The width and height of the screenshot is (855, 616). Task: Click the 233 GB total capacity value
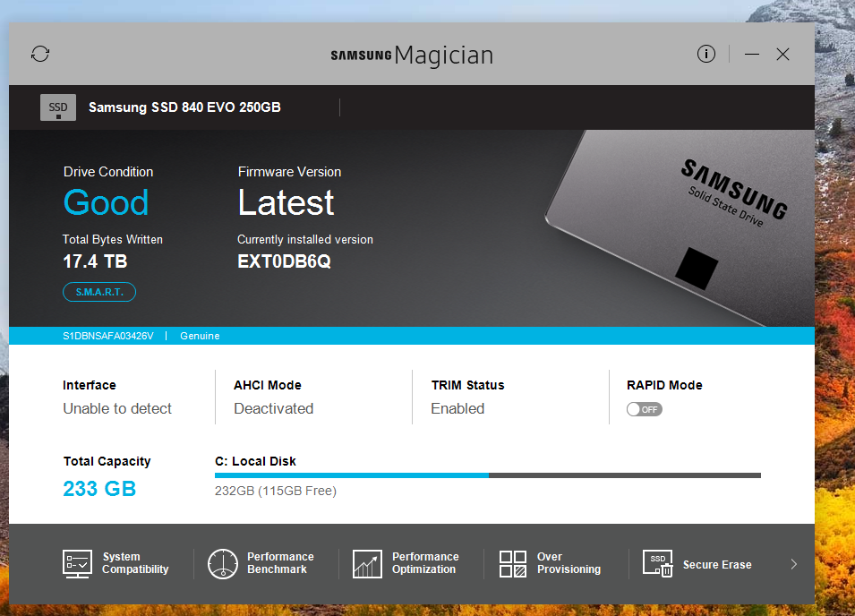coord(99,489)
